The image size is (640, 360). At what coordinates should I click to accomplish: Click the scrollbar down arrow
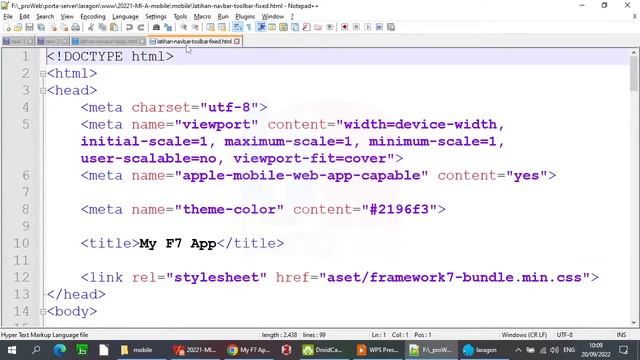(x=633, y=322)
